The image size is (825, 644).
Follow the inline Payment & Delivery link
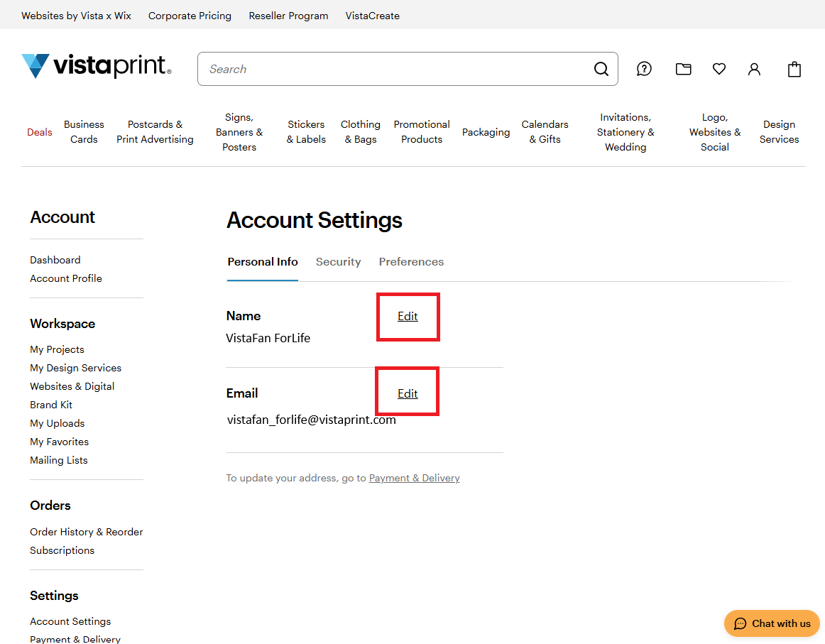click(415, 479)
